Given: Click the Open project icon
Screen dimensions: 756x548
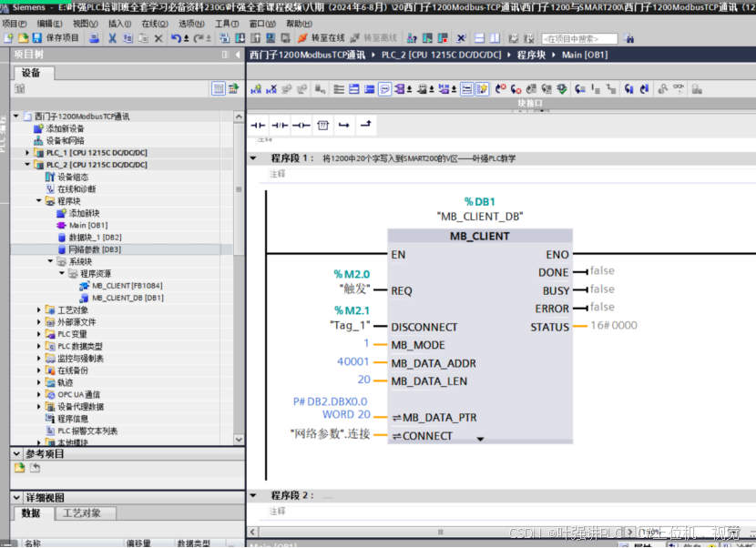Looking at the screenshot, I should click(x=23, y=38).
